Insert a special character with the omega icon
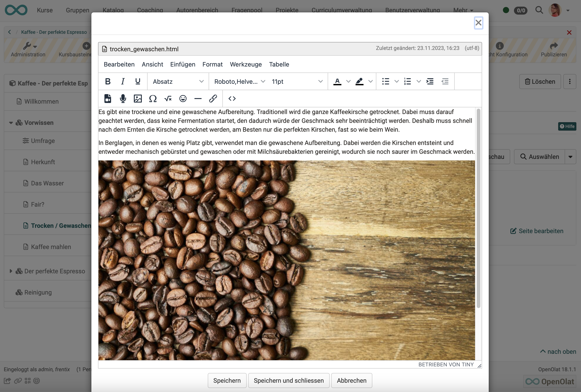This screenshot has width=581, height=392. [x=153, y=98]
